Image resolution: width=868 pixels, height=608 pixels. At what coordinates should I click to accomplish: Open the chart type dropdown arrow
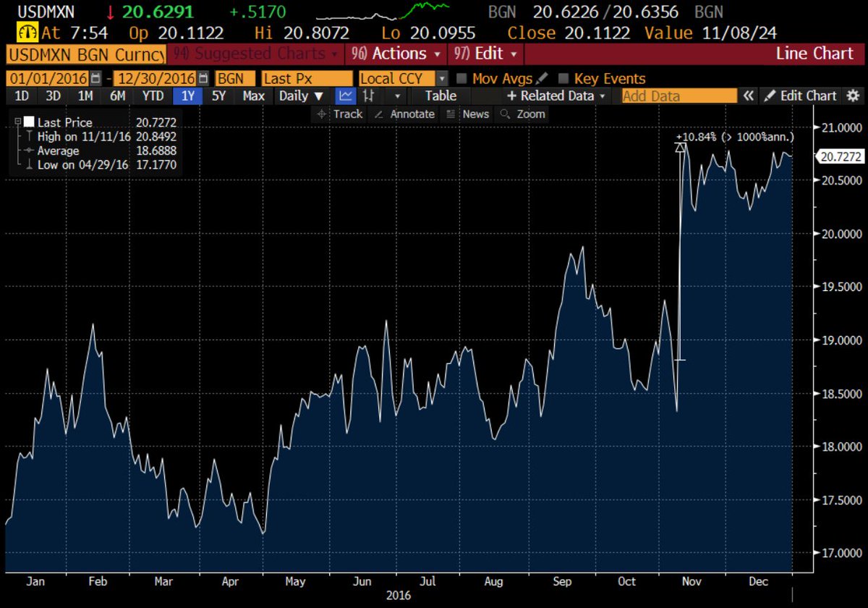pos(397,96)
